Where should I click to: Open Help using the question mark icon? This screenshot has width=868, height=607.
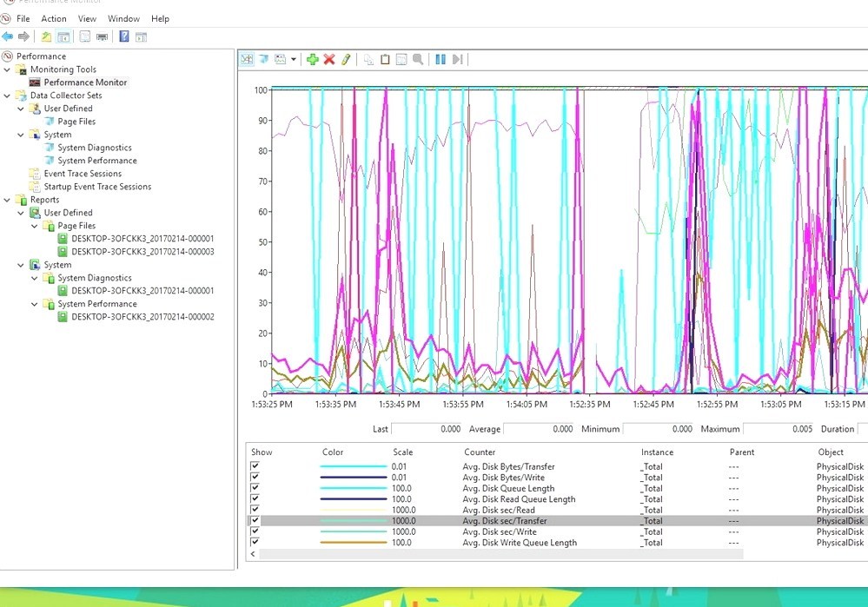123,36
